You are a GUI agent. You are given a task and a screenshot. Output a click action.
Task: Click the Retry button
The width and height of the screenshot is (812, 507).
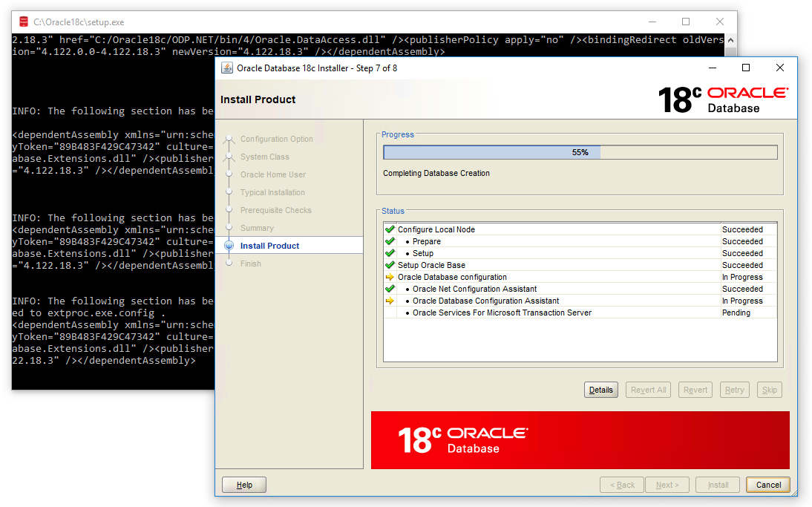[x=734, y=390]
